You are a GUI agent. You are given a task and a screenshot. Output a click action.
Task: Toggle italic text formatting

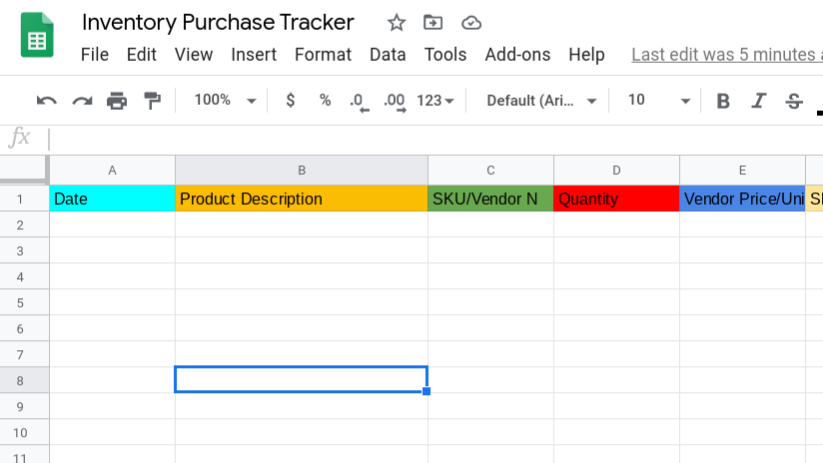(758, 100)
